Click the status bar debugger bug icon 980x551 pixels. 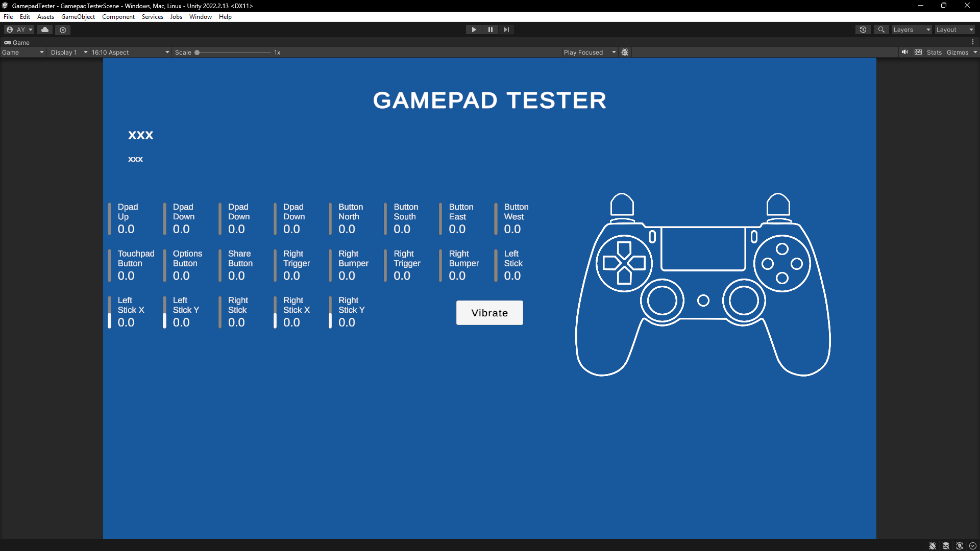coord(933,546)
